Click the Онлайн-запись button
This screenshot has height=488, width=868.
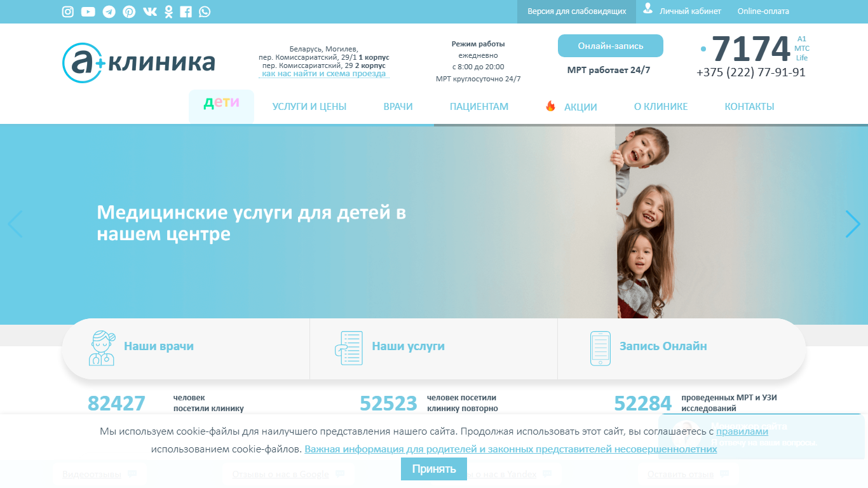[611, 46]
